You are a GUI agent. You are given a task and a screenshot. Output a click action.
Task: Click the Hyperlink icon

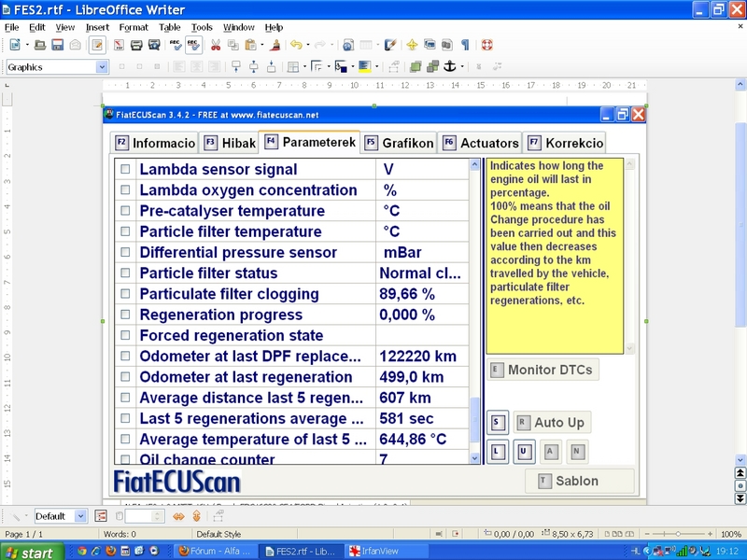[x=348, y=45]
